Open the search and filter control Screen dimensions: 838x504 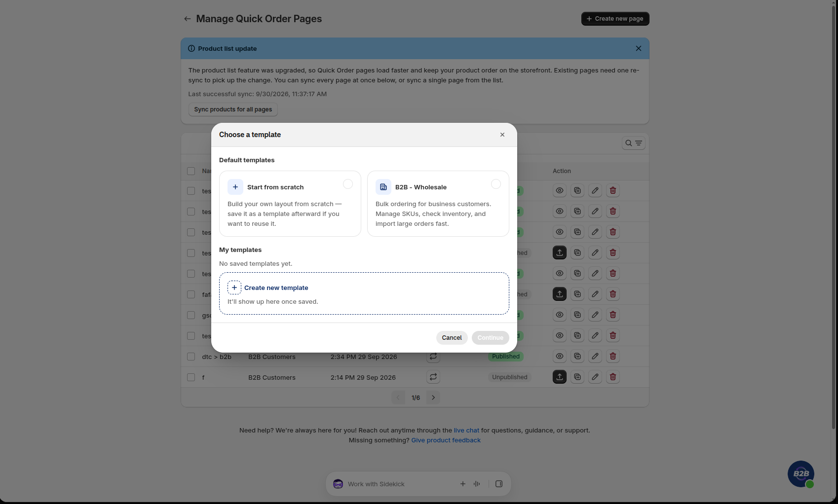pos(634,143)
